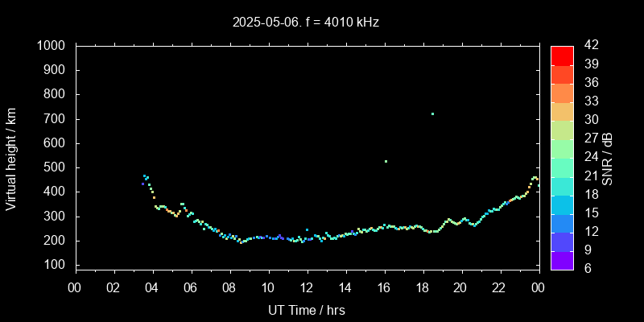Click the '08' tick on the time axis

coord(229,287)
